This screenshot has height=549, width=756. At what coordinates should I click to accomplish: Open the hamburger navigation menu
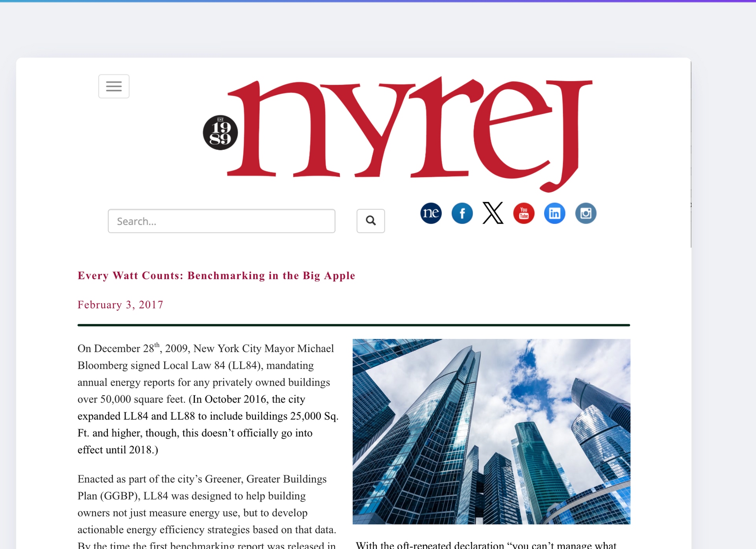coord(114,86)
